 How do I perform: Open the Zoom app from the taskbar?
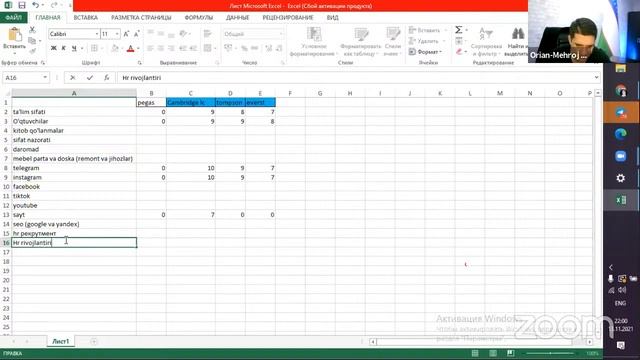621,156
